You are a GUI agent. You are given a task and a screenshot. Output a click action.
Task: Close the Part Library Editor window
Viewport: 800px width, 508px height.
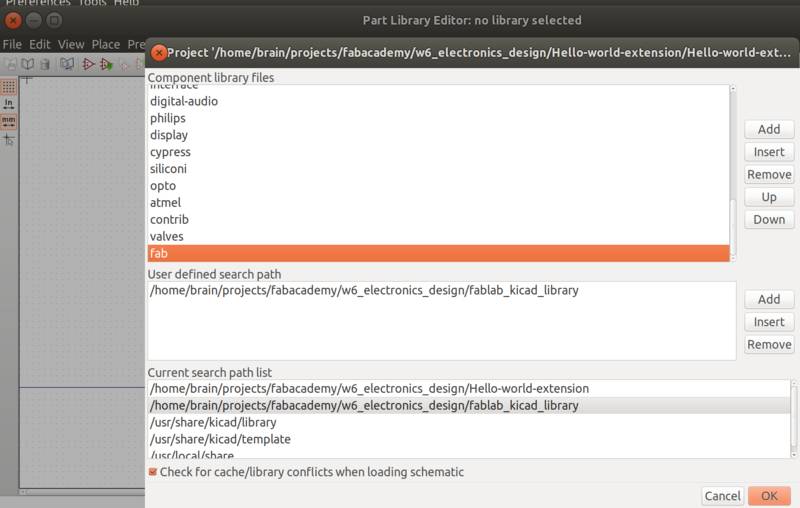coord(13,20)
